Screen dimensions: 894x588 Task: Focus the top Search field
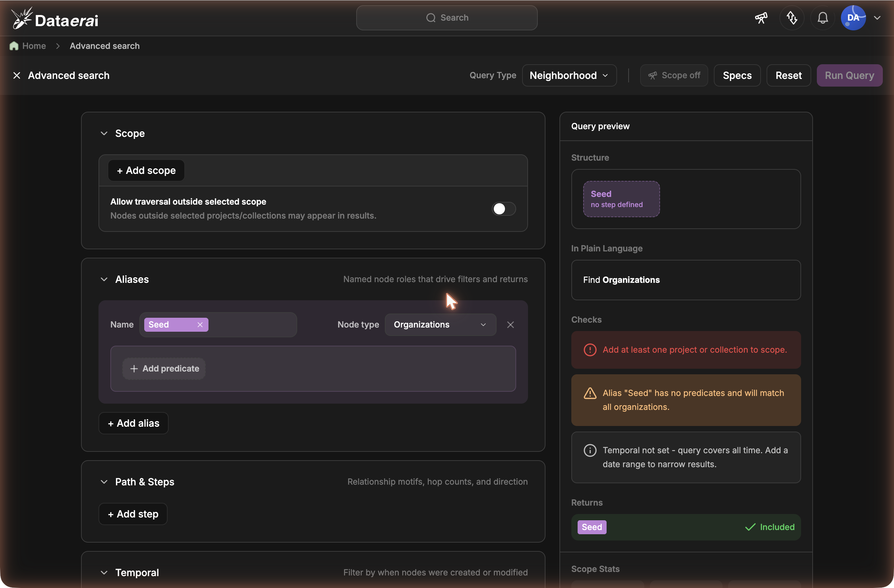pos(447,18)
